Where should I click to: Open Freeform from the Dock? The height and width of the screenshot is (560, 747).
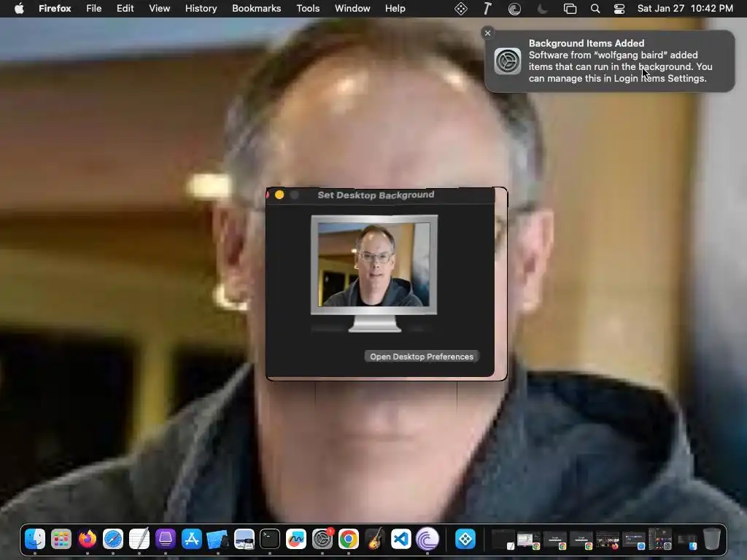pyautogui.click(x=296, y=539)
